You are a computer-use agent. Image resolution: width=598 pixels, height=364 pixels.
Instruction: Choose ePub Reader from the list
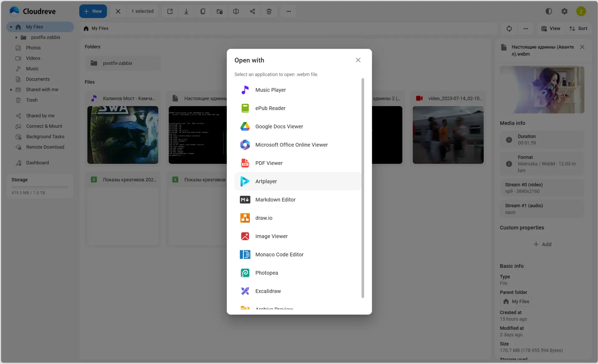coord(298,108)
